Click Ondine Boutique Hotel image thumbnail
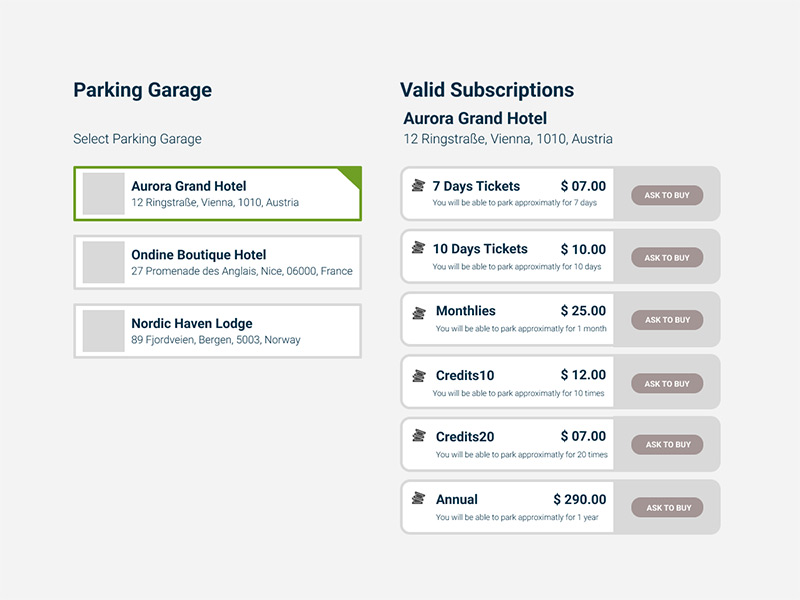 coord(103,262)
